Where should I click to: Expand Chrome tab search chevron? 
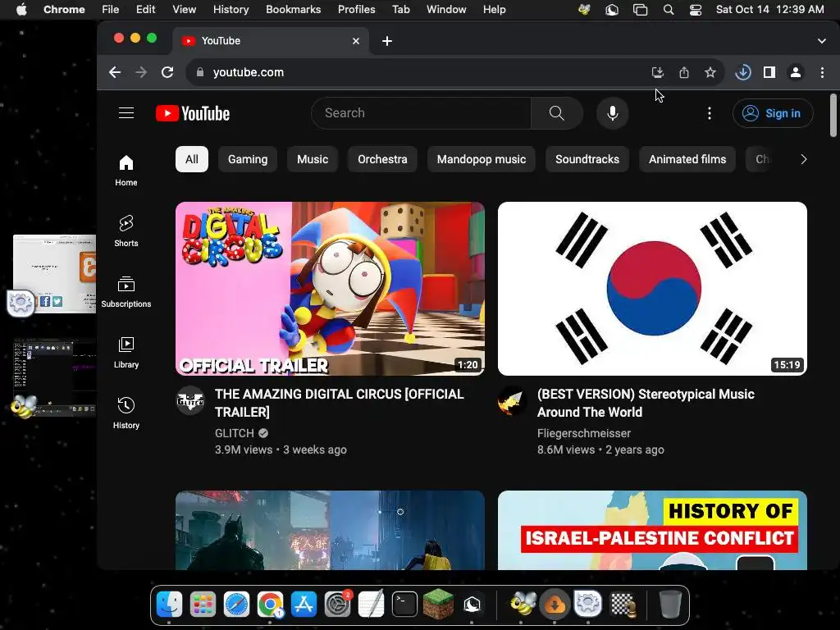point(822,41)
